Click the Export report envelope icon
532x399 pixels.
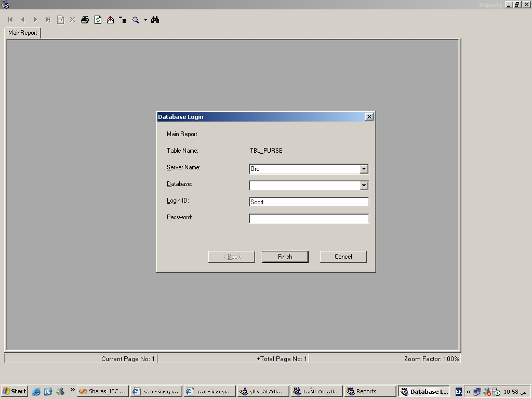tap(110, 20)
